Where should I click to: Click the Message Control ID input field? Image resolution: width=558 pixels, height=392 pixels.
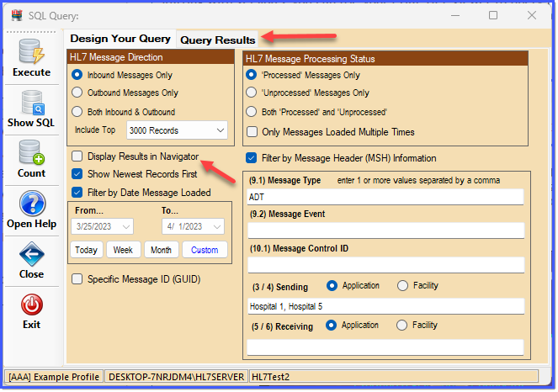click(x=385, y=265)
